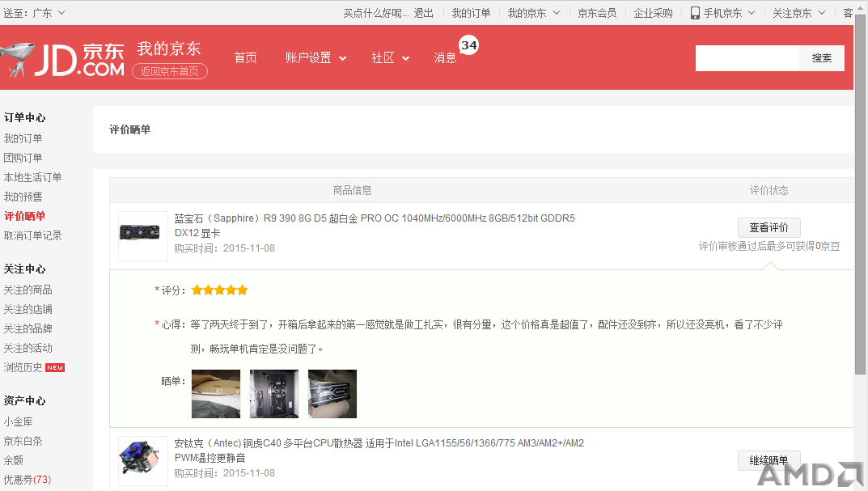Open the Antec CPU cooler product thumbnail

(143, 460)
